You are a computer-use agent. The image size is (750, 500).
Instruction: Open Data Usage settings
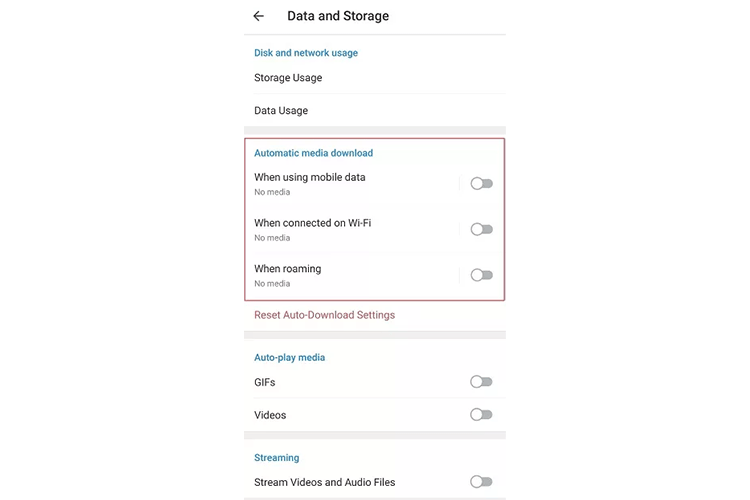(x=281, y=111)
